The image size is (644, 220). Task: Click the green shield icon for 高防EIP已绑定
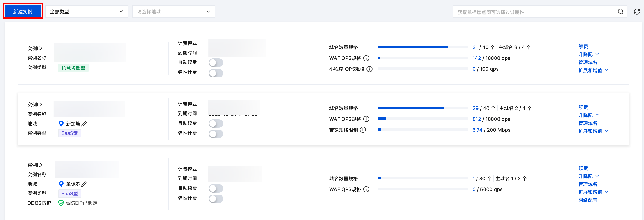click(x=61, y=203)
